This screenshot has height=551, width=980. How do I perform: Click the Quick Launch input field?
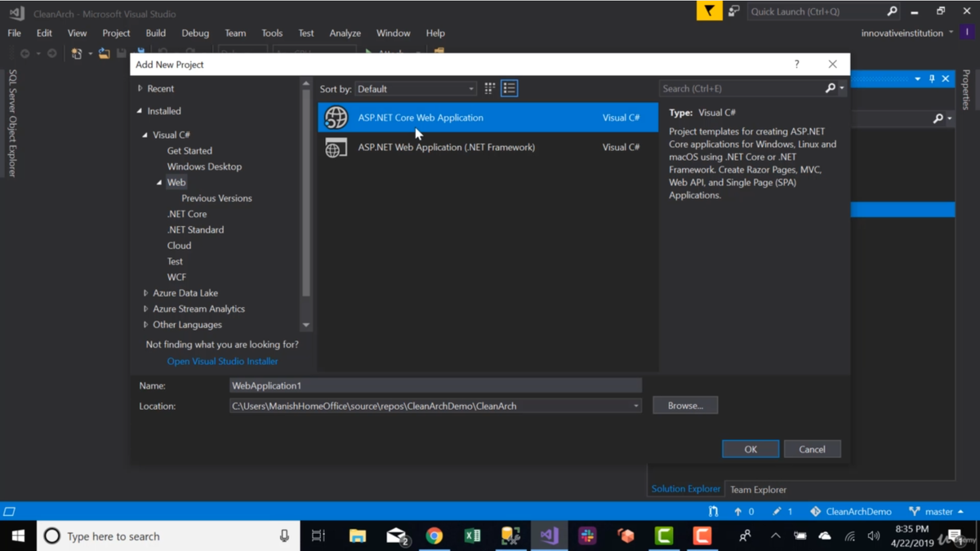pos(815,11)
